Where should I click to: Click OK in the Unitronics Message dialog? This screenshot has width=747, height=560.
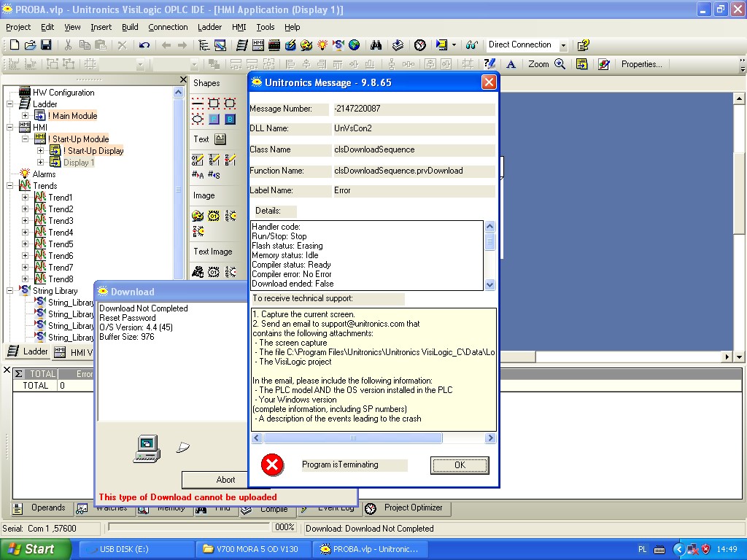tap(460, 465)
